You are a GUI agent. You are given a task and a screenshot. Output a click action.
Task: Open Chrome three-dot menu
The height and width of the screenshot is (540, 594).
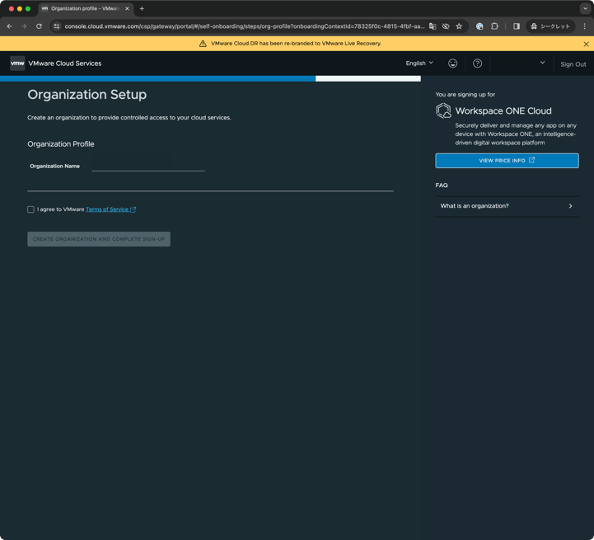(585, 26)
